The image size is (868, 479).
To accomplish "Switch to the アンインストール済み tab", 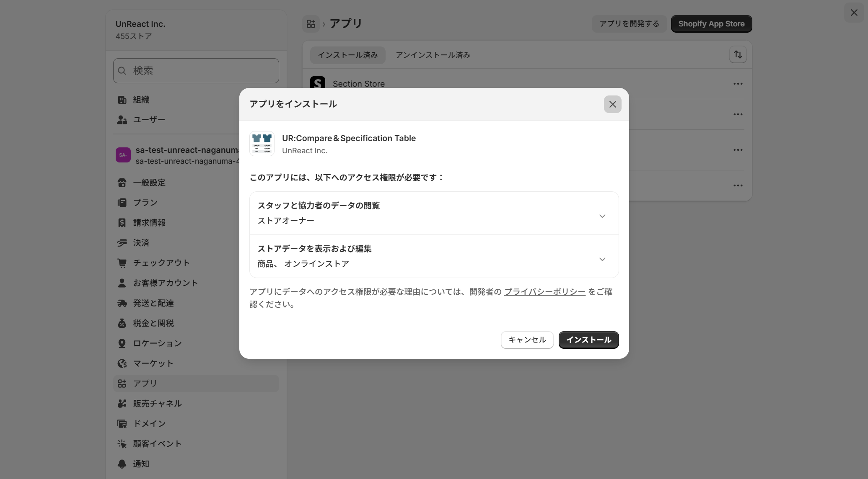I will click(433, 55).
